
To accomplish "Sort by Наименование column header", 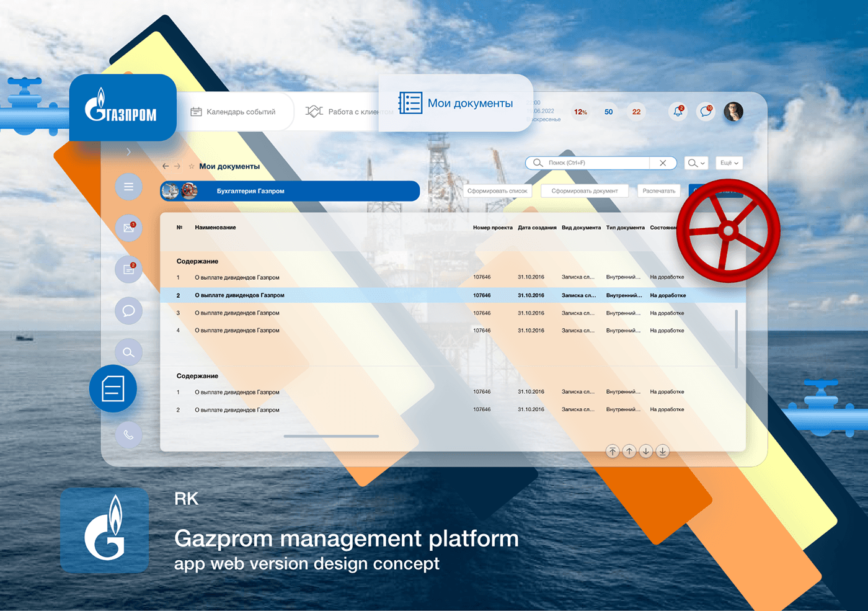I will 215,228.
